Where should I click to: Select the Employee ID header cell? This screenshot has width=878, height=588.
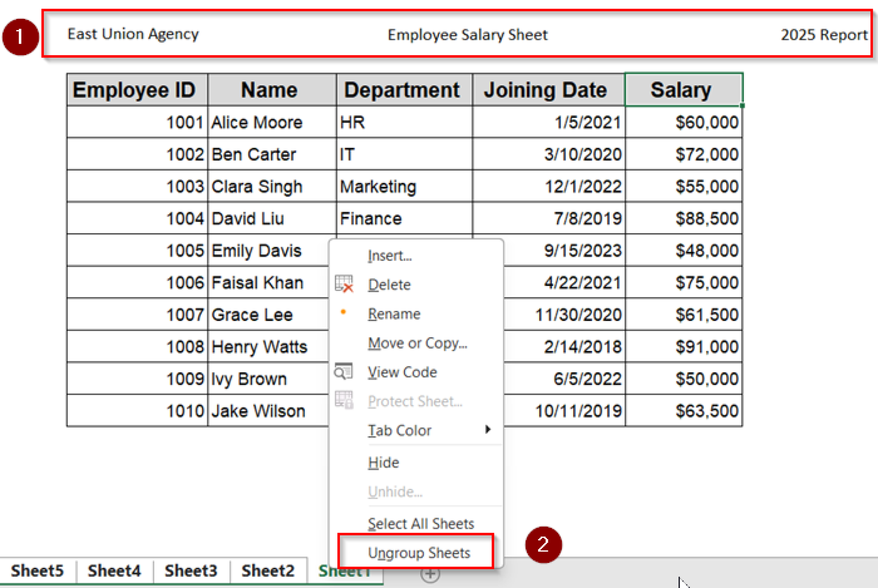pyautogui.click(x=136, y=89)
